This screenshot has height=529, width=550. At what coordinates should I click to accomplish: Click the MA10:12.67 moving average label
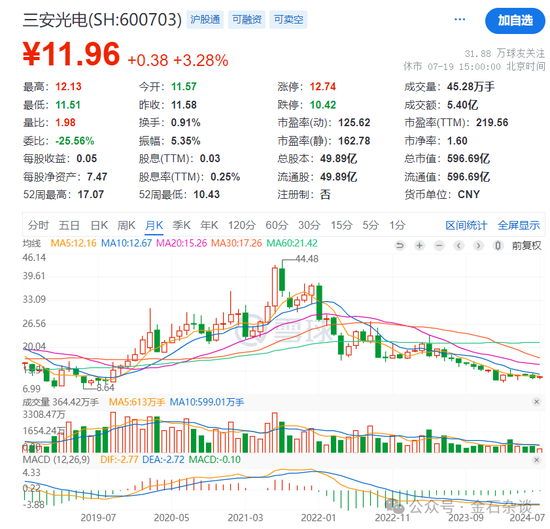click(126, 243)
